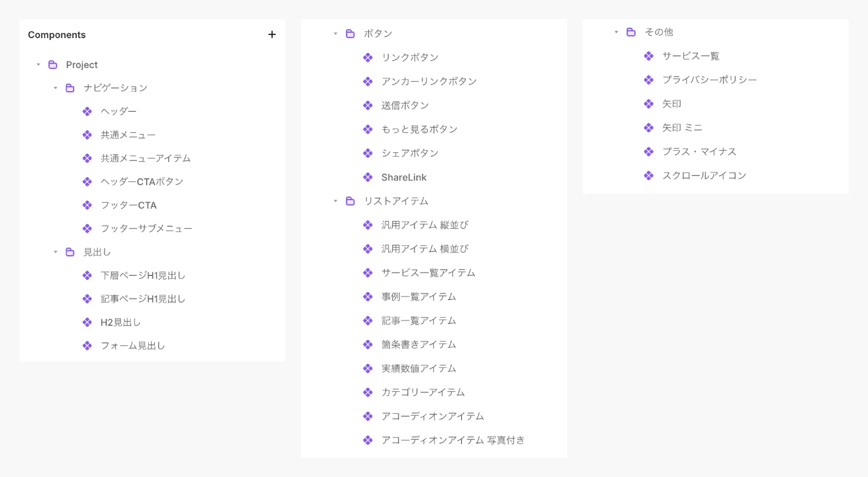Screen dimensions: 868x477
Task: Select the ヘッダー component icon
Action: click(87, 111)
